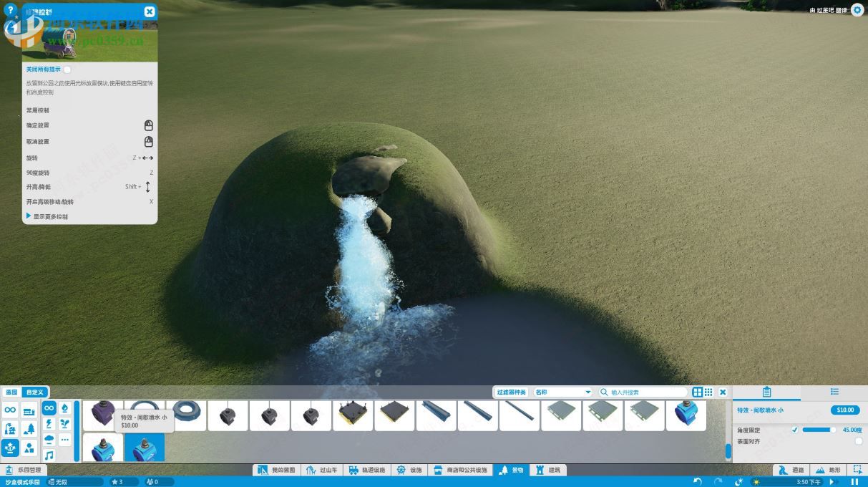Click the category list scrollbar on left

pos(77,430)
